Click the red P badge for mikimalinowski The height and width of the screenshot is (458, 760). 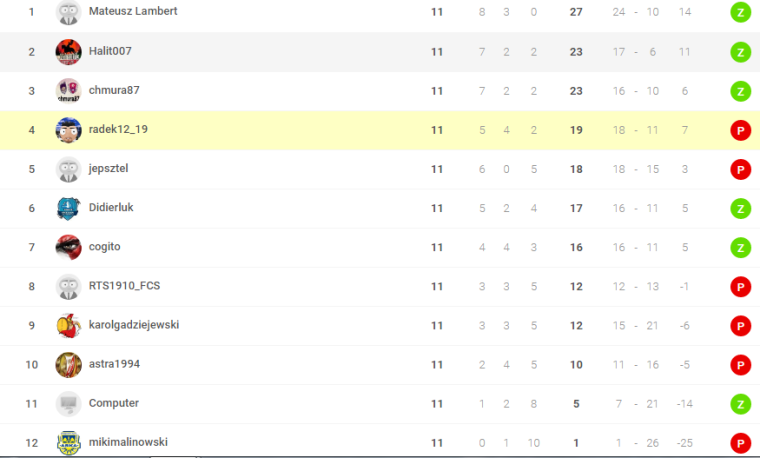[740, 443]
